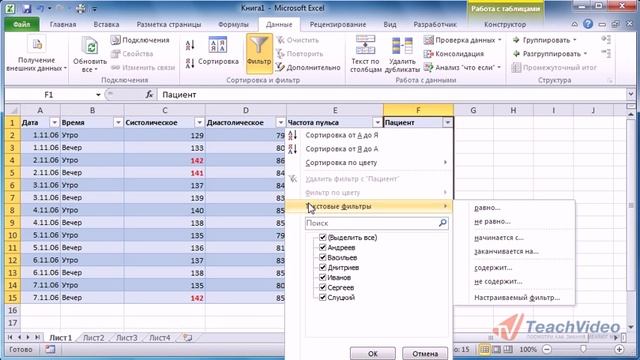Image resolution: width=640 pixels, height=360 pixels.
Task: Open the Систолическое column filter dropdown
Action: 199,122
